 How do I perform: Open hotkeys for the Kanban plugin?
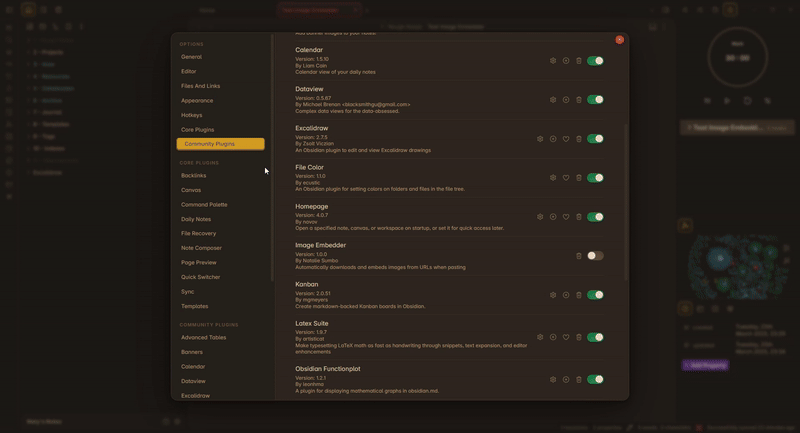(566, 295)
